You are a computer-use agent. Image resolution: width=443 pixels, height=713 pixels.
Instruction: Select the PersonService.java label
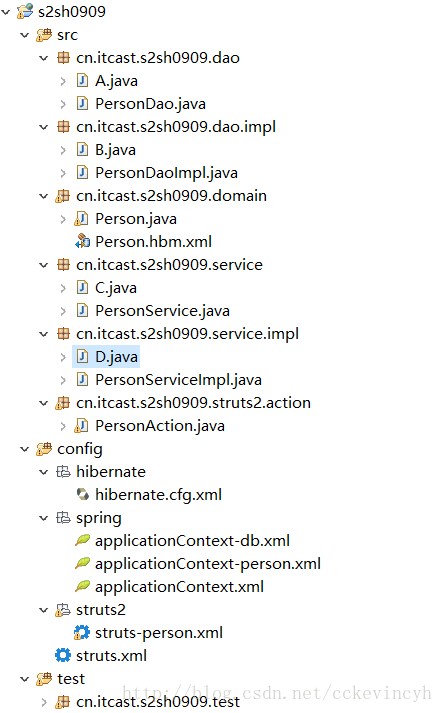[x=162, y=311]
